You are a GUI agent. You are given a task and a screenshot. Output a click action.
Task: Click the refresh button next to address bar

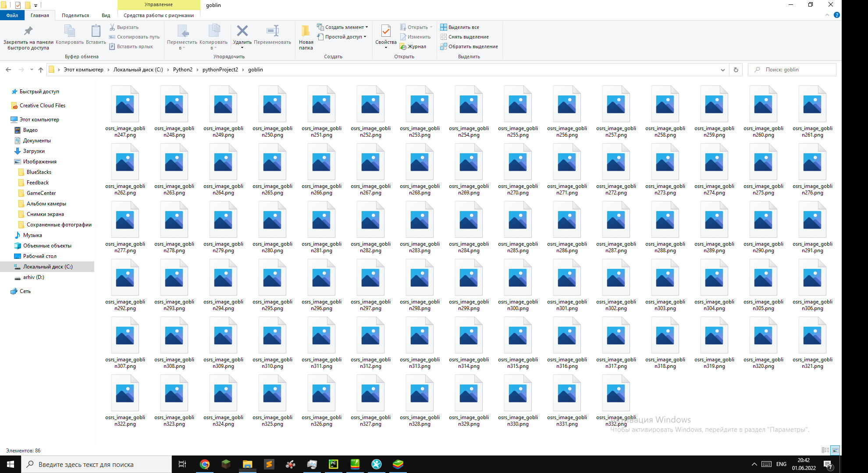point(736,70)
